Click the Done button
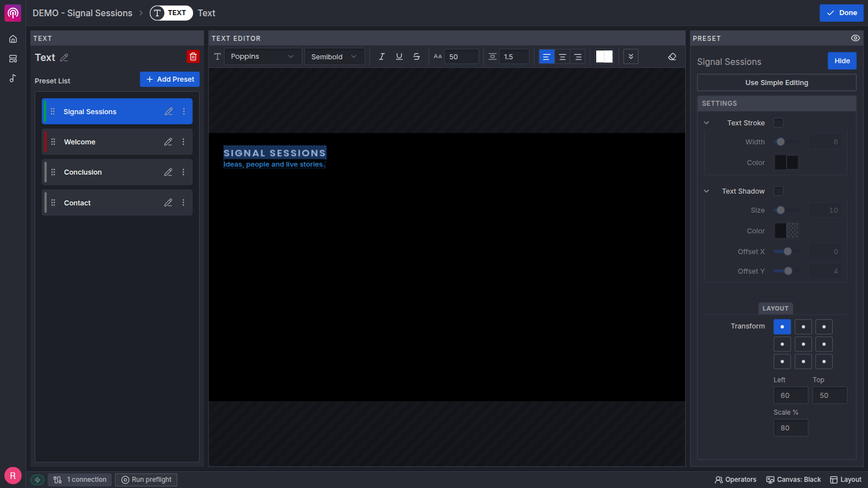This screenshot has height=488, width=868. pos(841,13)
